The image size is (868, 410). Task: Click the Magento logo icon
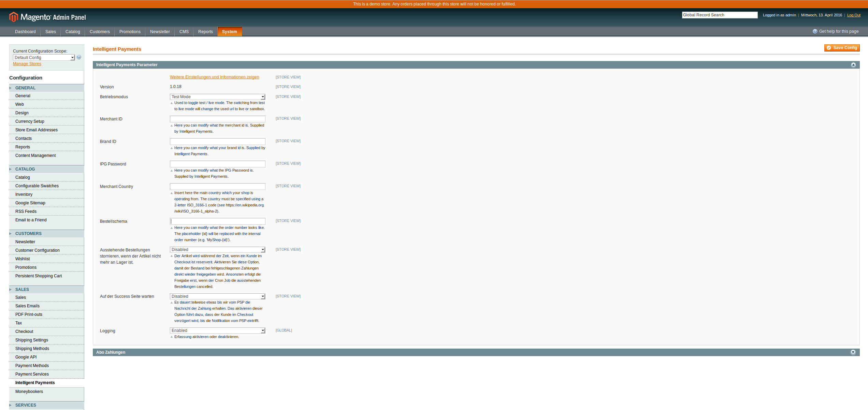tap(14, 17)
